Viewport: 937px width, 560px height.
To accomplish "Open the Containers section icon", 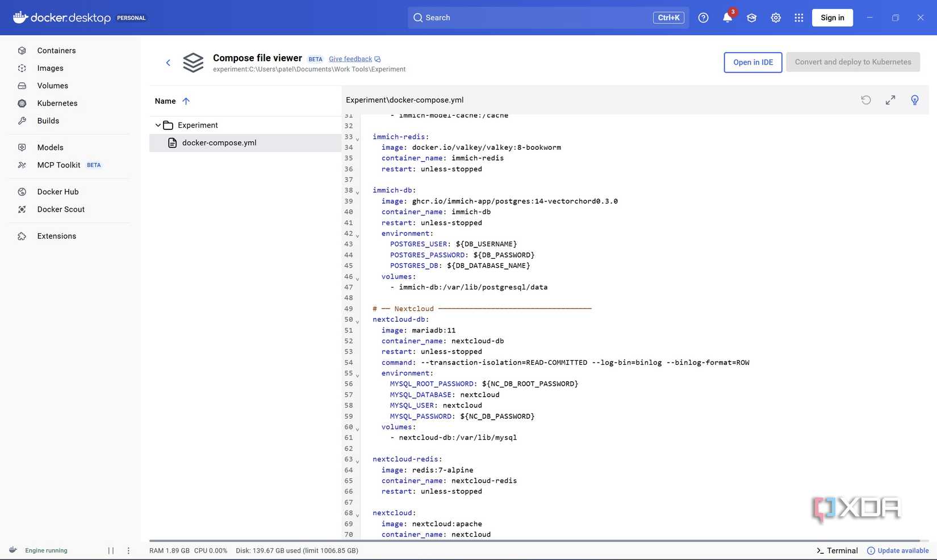I will [22, 50].
